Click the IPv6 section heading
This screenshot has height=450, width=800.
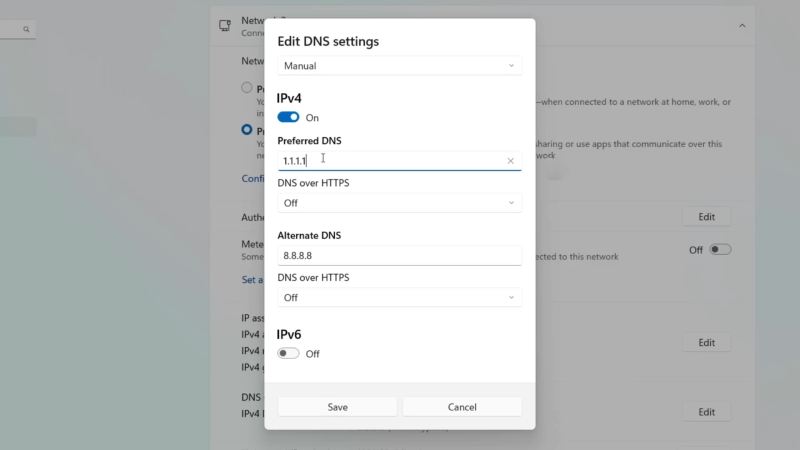(289, 334)
